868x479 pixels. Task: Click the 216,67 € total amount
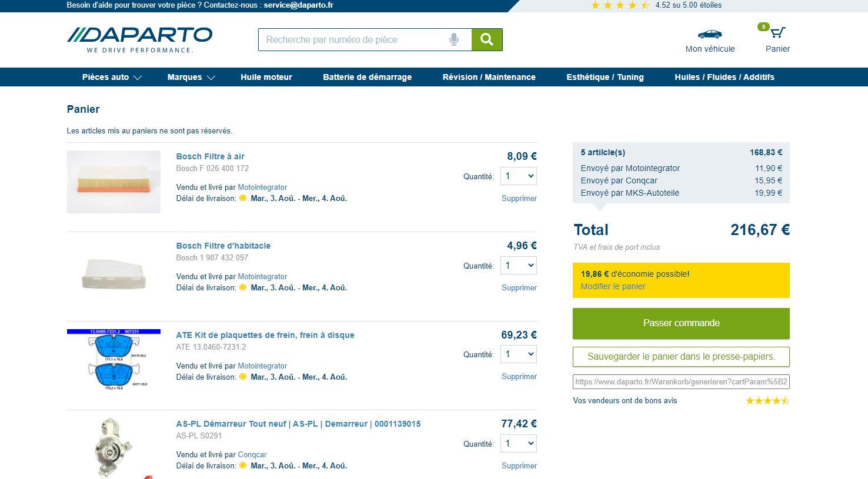[760, 230]
